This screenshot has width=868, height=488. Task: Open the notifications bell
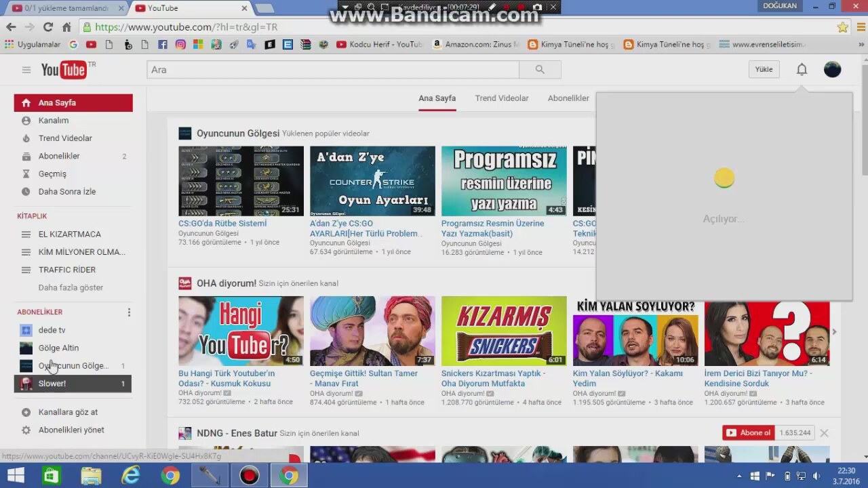pos(802,69)
